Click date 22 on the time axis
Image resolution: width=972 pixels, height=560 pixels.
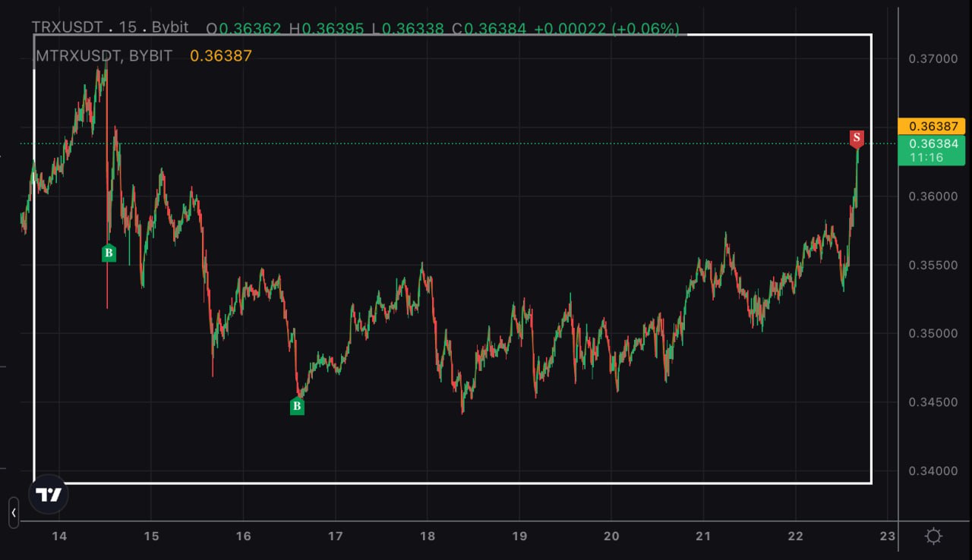(x=795, y=536)
